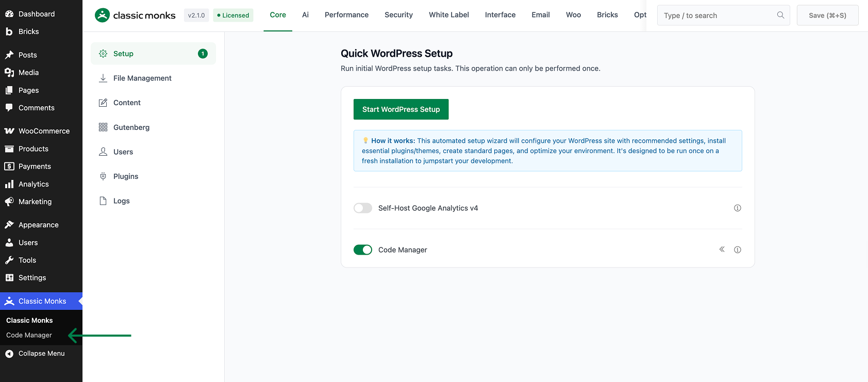Click the Media icon in admin menu
The height and width of the screenshot is (382, 868).
9,73
